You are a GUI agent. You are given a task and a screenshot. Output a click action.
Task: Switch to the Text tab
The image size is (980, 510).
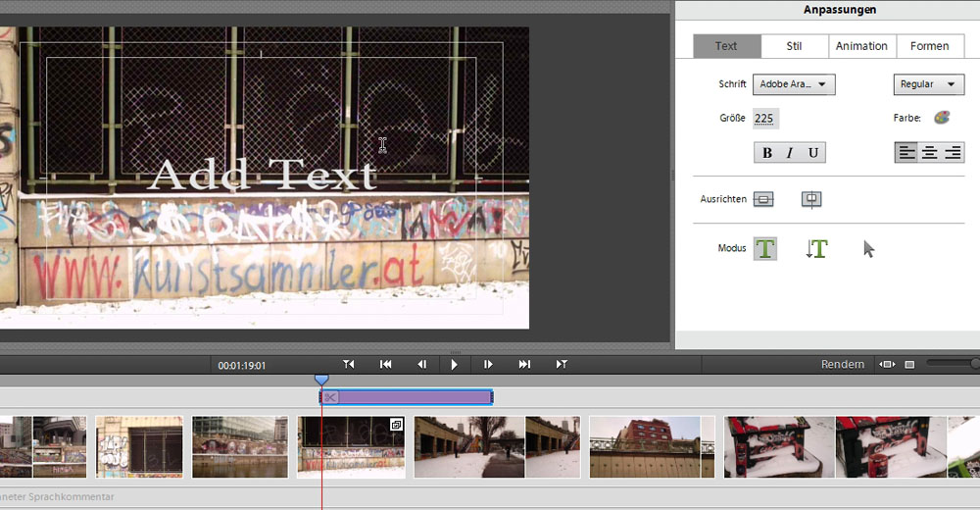(727, 46)
